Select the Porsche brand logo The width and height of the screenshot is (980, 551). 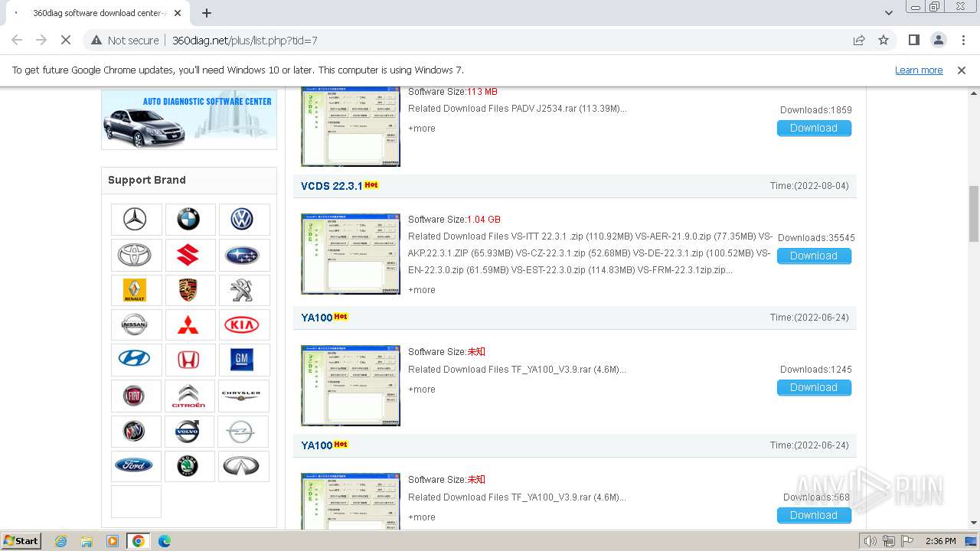(189, 290)
